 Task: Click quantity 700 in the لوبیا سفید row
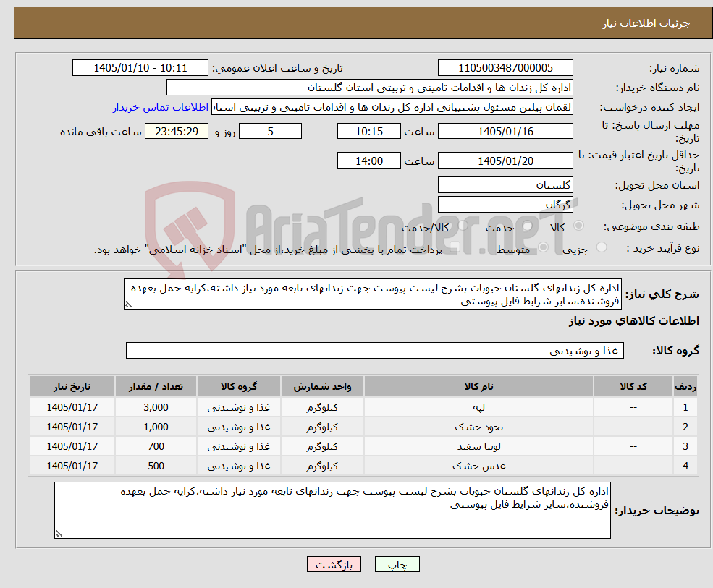pyautogui.click(x=156, y=446)
